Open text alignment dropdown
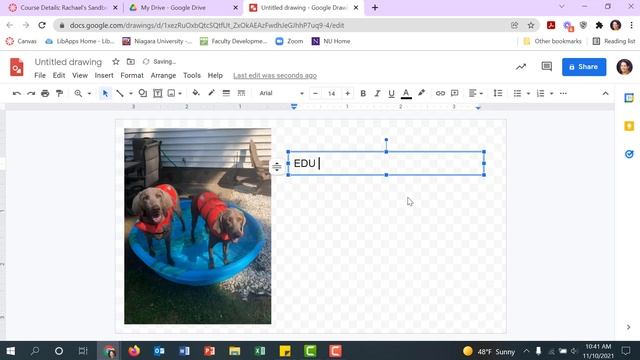The height and width of the screenshot is (360, 640). (476, 93)
